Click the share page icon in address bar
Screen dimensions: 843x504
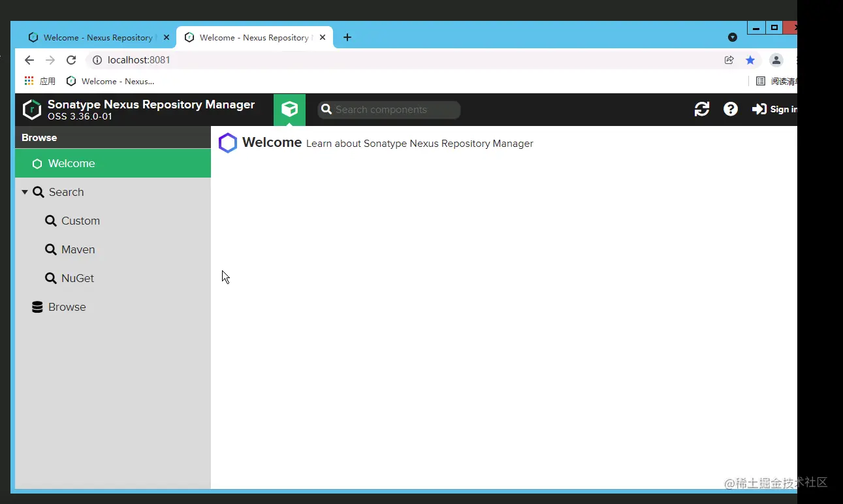click(729, 60)
